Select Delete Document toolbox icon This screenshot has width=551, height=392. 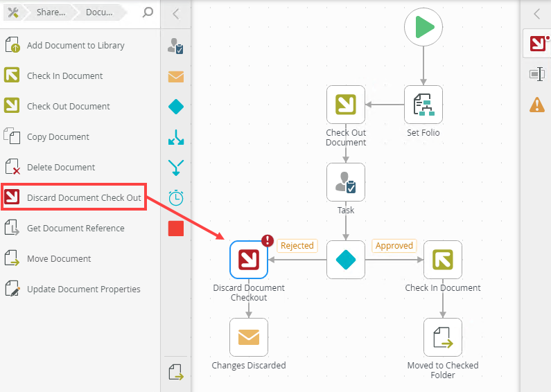[x=12, y=166]
